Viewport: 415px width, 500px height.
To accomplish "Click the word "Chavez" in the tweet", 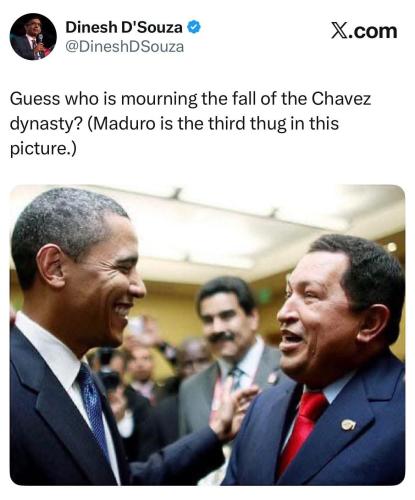I will point(341,99).
